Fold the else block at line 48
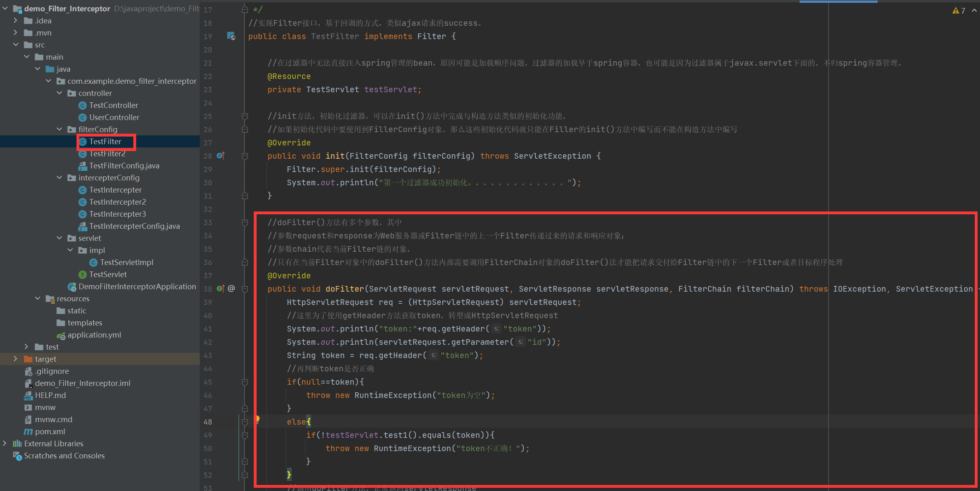This screenshot has width=980, height=491. [244, 422]
